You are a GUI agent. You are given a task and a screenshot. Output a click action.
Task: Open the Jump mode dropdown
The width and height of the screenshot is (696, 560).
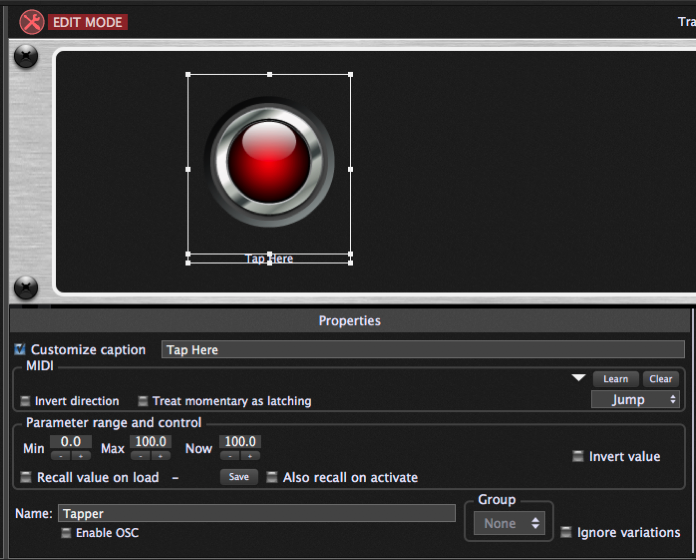(x=635, y=400)
